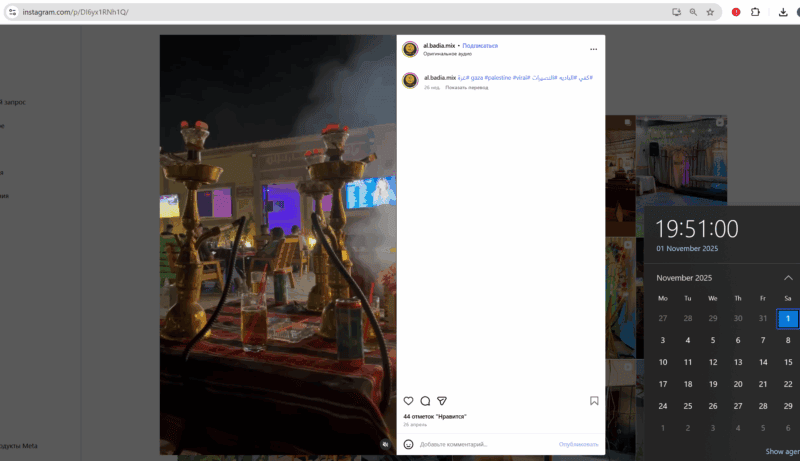Open browser downloads icon
Image resolution: width=800 pixels, height=461 pixels.
click(x=782, y=12)
